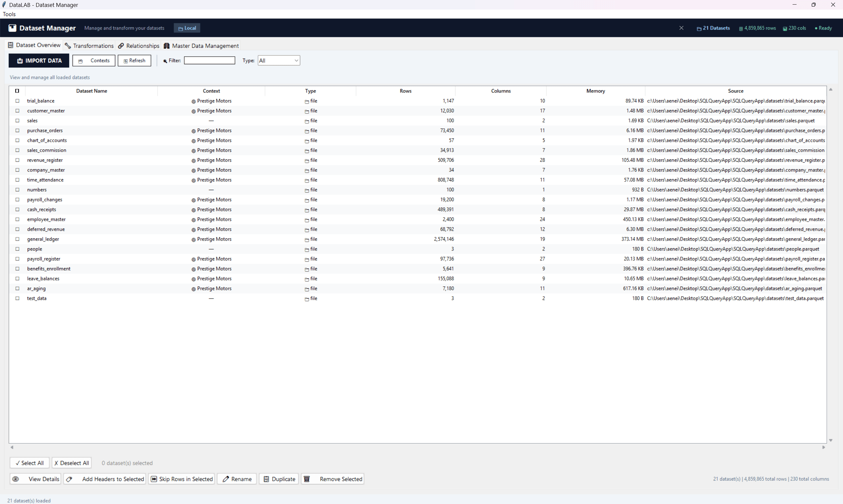Image resolution: width=843 pixels, height=504 pixels.
Task: Click the Skip Rows in Selected icon
Action: [154, 479]
